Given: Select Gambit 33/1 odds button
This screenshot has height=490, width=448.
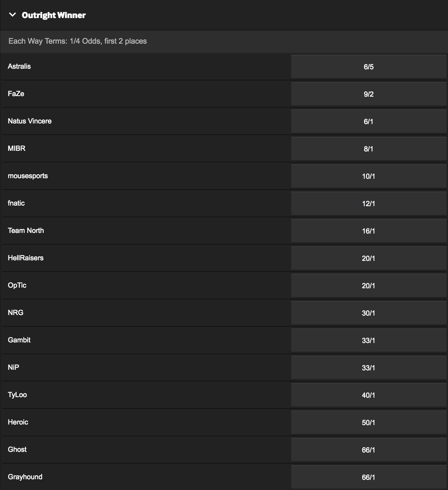Looking at the screenshot, I should coord(369,340).
